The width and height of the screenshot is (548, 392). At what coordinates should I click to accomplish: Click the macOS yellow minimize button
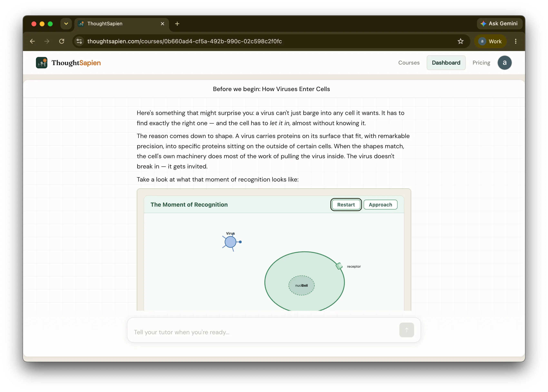(x=42, y=24)
